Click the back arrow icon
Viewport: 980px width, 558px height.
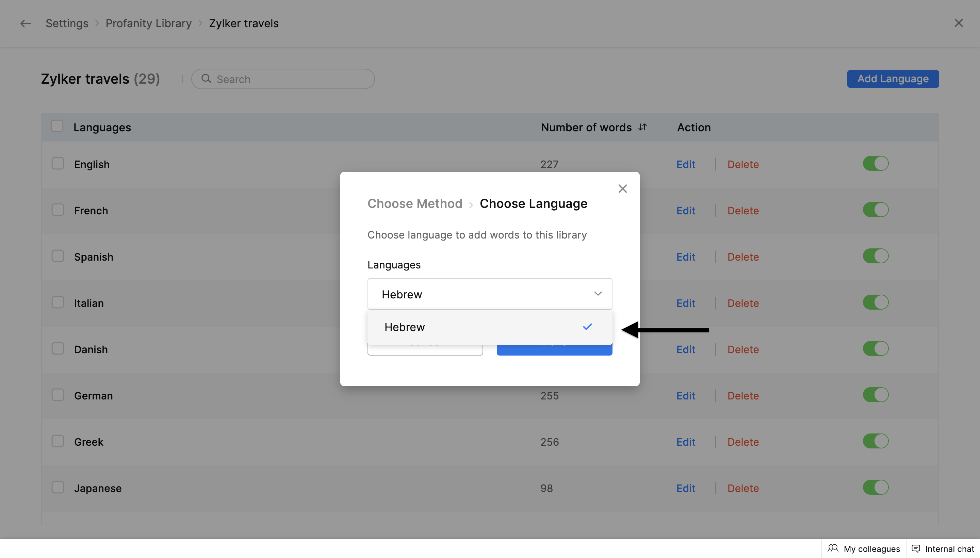25,23
